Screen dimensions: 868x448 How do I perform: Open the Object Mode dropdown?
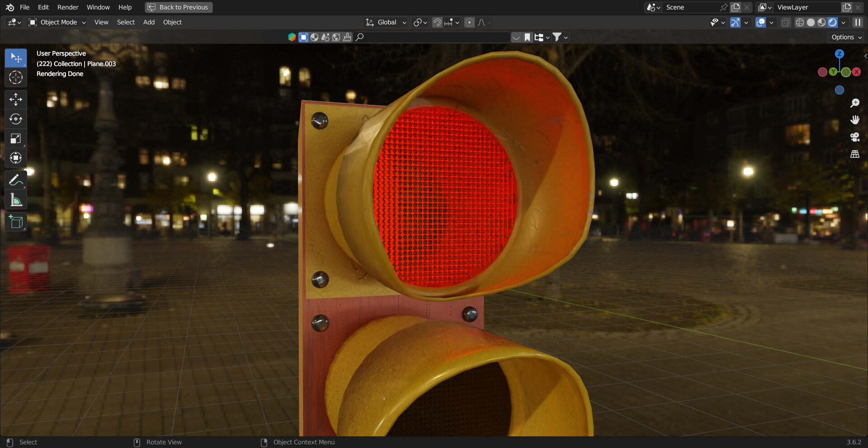(57, 22)
